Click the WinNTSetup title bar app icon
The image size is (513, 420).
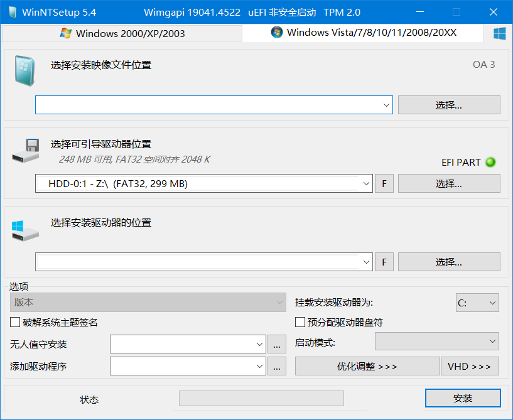pyautogui.click(x=13, y=12)
